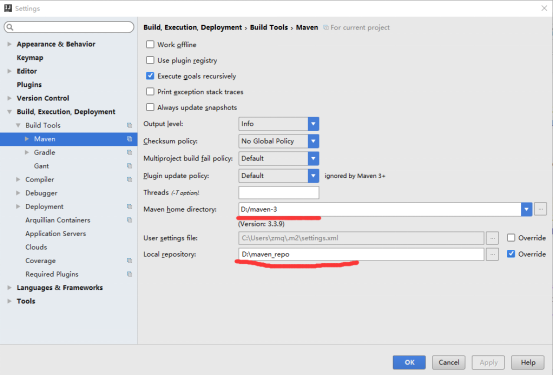Browse for Maven home directory
The height and width of the screenshot is (375, 553).
[x=540, y=209]
